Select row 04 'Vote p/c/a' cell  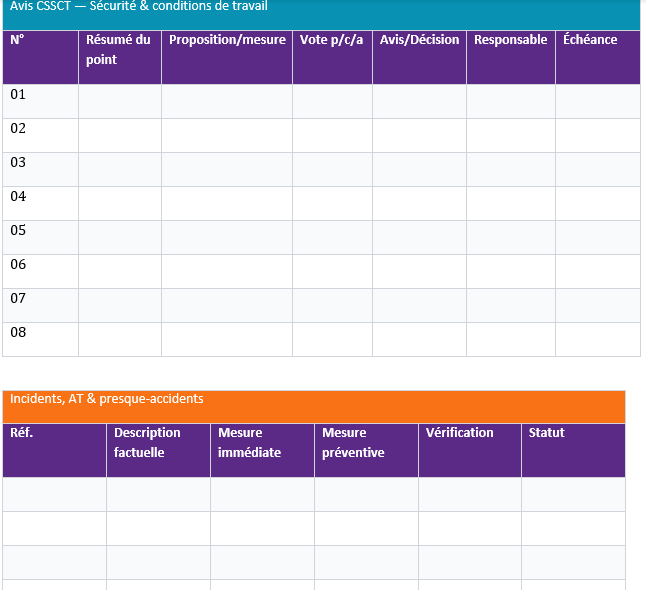pos(332,203)
